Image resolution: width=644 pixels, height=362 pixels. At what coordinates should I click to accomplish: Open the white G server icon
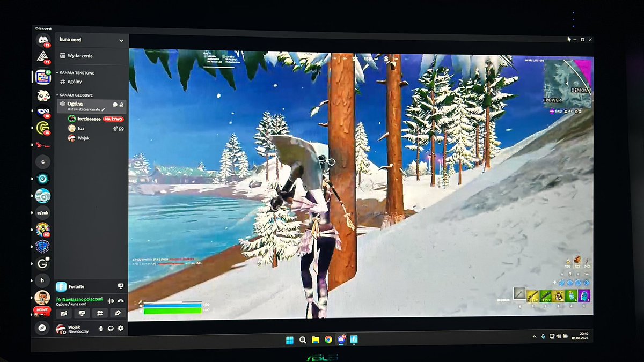pyautogui.click(x=42, y=263)
